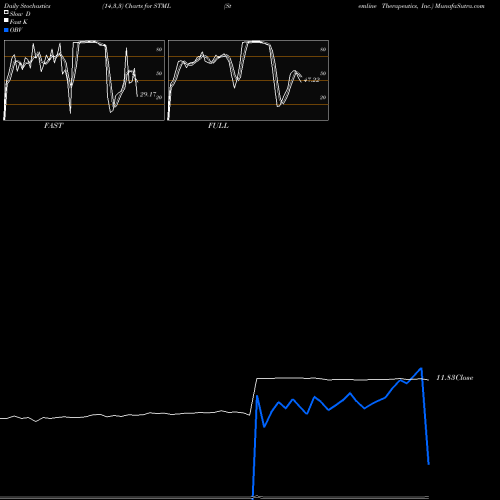Click the blue OBV line peak
500x500 pixels.
point(421,368)
